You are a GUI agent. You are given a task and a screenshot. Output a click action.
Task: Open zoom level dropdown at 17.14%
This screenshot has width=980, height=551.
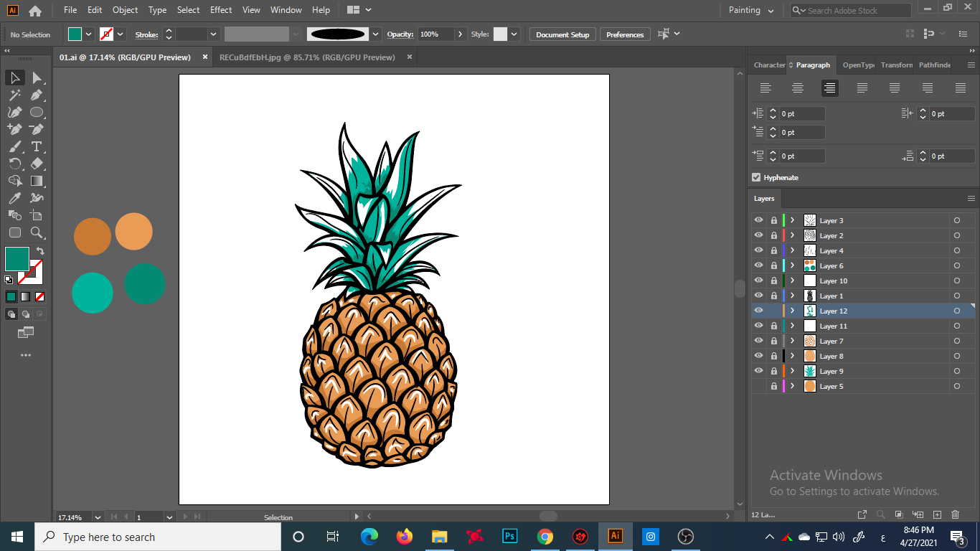coord(98,517)
